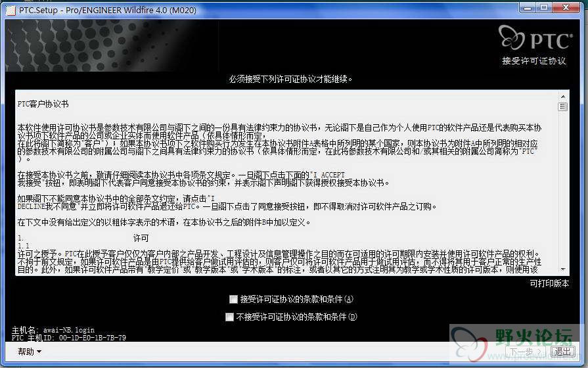
Task: Click the scrollbar down arrow in agreement text
Action: pyautogui.click(x=563, y=269)
